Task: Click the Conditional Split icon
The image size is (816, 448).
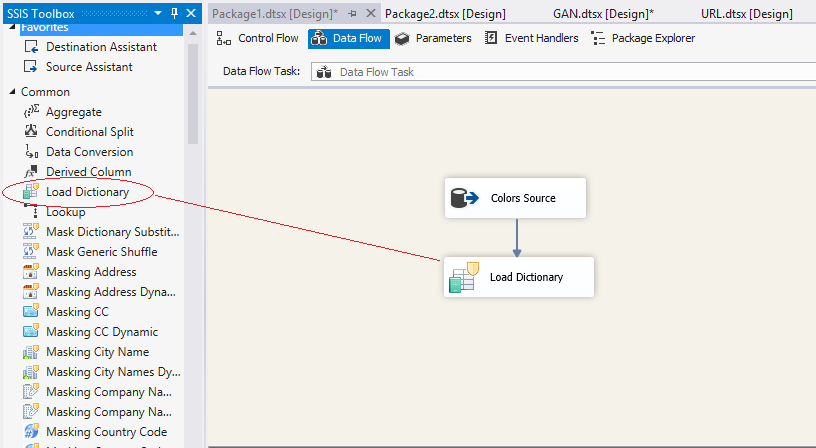Action: (31, 131)
